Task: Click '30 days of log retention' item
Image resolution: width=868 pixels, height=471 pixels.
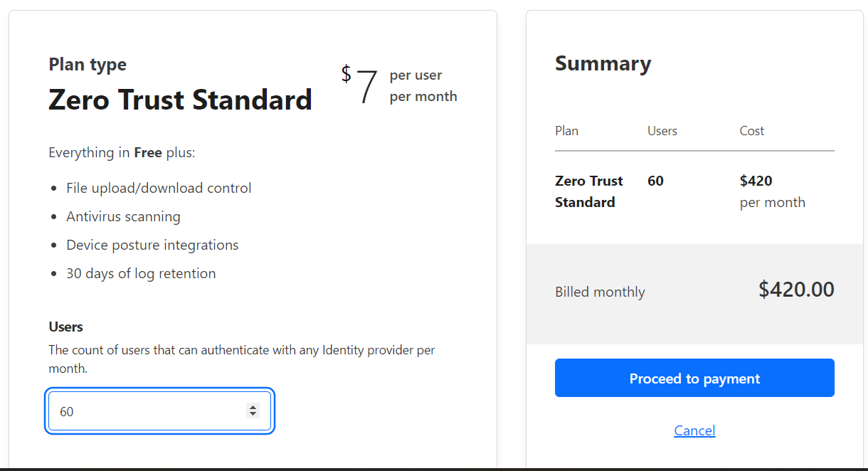Action: (x=141, y=273)
